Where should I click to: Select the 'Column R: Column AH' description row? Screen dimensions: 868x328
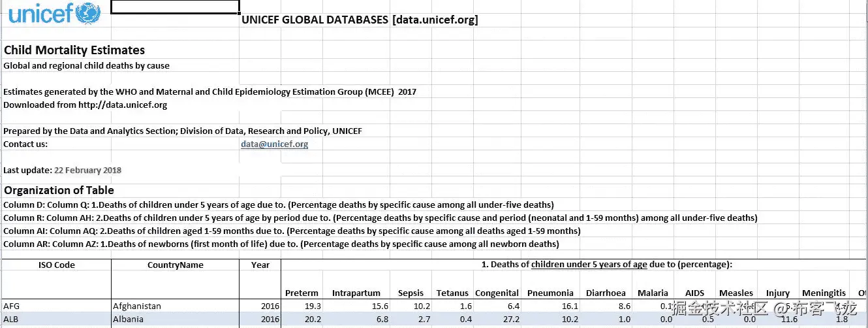click(x=380, y=218)
